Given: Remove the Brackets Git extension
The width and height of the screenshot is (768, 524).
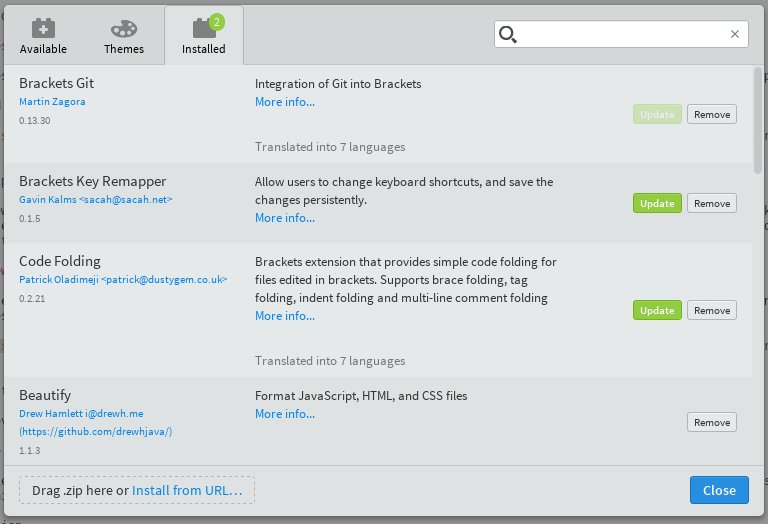Looking at the screenshot, I should pyautogui.click(x=712, y=114).
